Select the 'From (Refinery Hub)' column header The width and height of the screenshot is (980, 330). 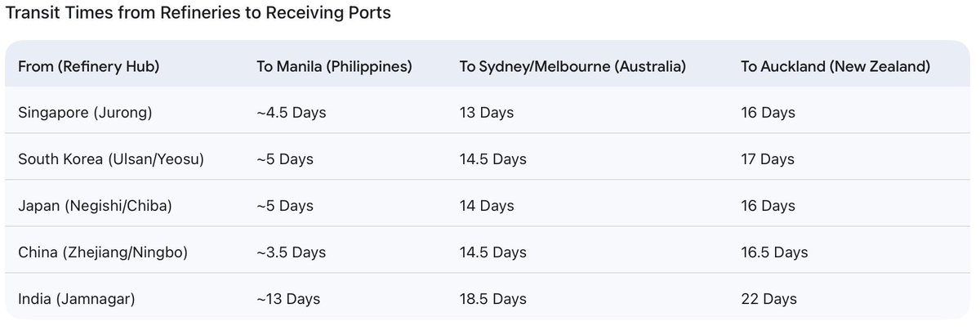click(x=88, y=66)
